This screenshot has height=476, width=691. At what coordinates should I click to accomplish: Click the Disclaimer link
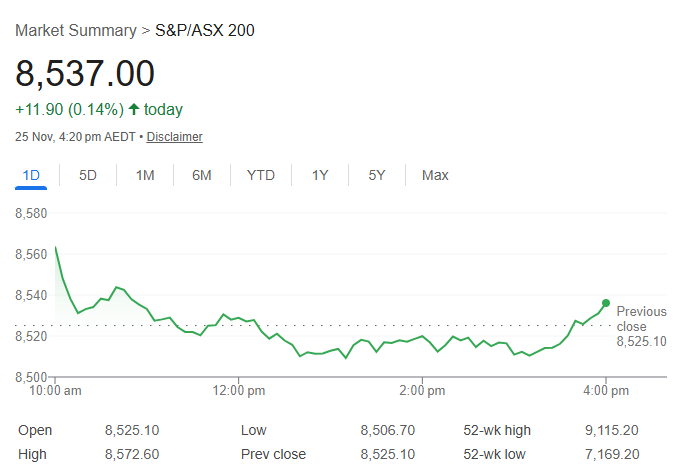pyautogui.click(x=176, y=137)
